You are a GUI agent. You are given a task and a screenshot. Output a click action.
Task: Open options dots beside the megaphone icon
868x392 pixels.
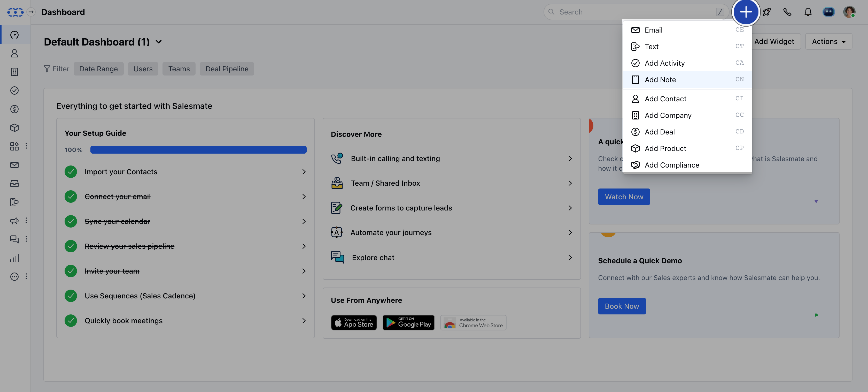click(x=26, y=221)
